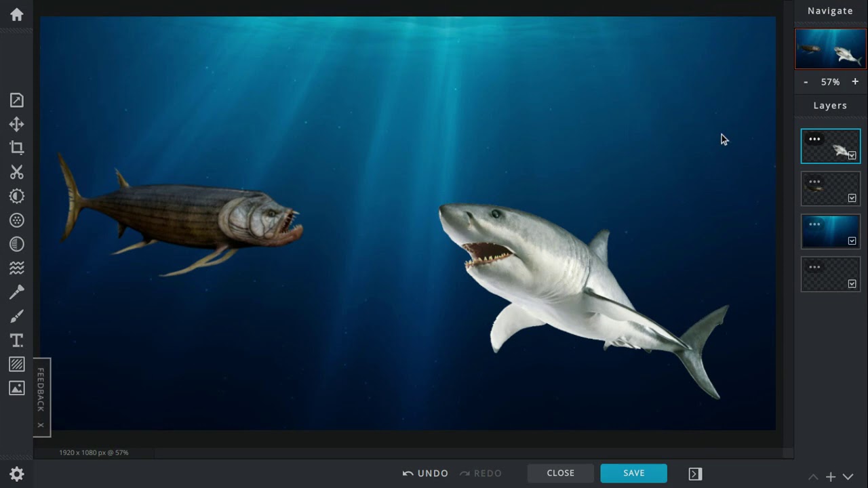
Task: Open the Add image tool
Action: pos(17,388)
